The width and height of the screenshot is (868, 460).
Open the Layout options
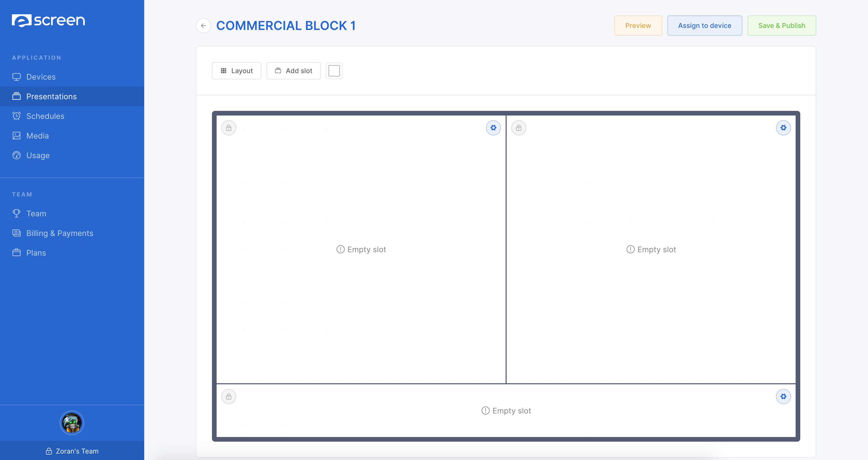point(237,71)
